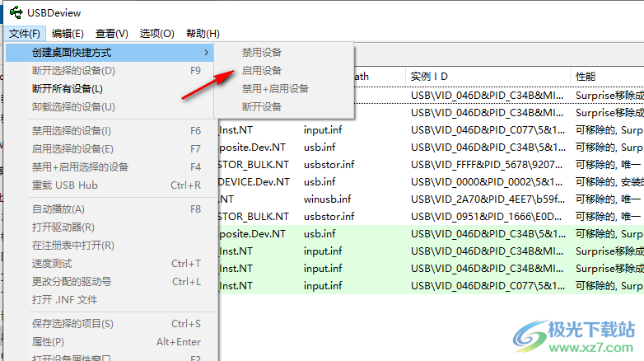644x361 pixels.
Task: Click winusb.inf cell in the list
Action: point(327,199)
